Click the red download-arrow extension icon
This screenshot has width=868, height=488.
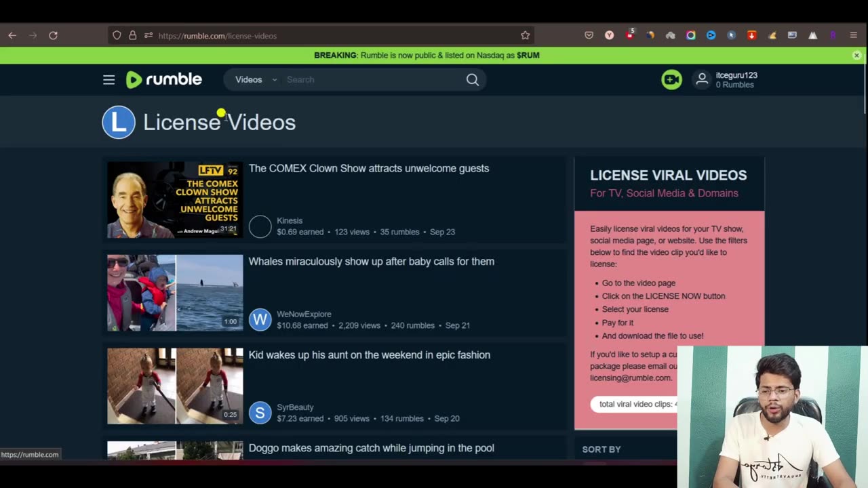pyautogui.click(x=751, y=35)
